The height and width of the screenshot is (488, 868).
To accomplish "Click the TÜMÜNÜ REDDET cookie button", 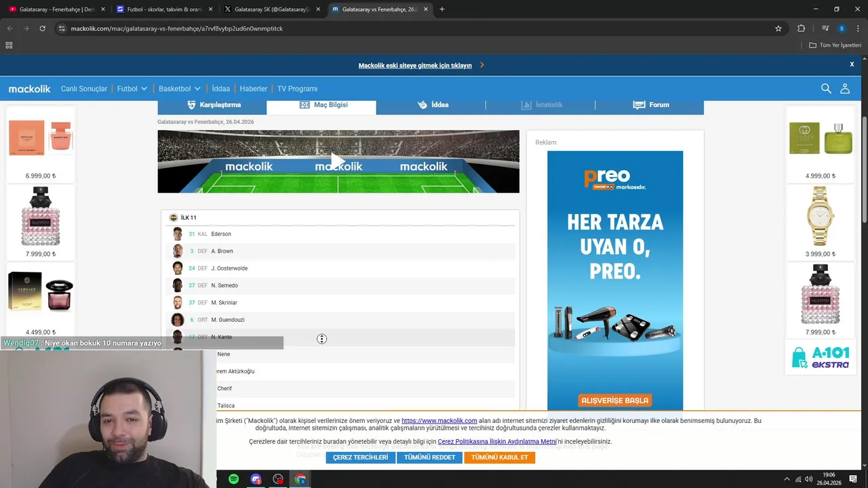I will [429, 457].
